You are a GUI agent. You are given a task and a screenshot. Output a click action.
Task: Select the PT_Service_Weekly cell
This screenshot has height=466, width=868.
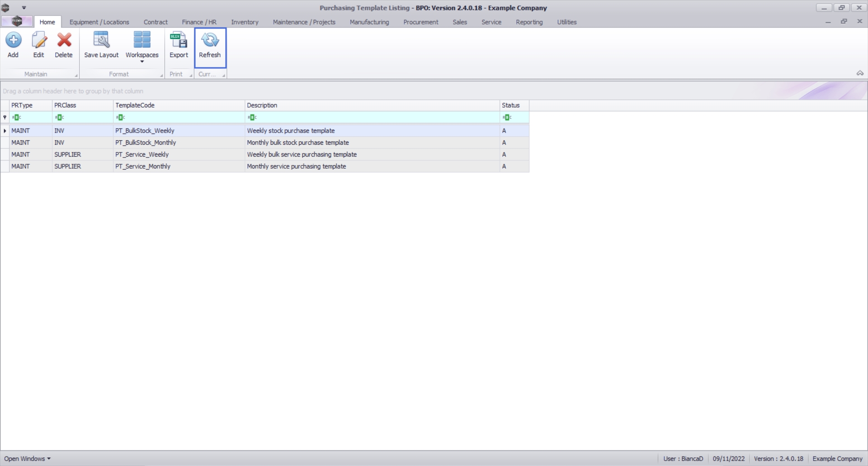click(x=179, y=154)
